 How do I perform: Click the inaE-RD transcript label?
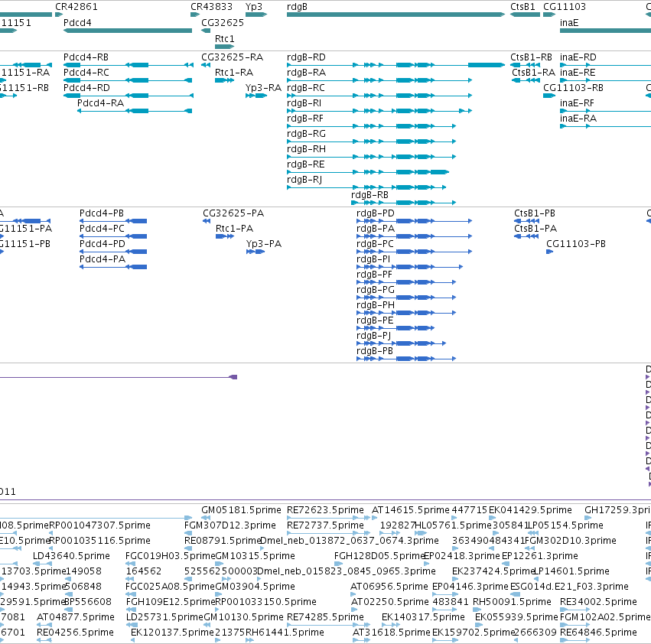point(578,57)
